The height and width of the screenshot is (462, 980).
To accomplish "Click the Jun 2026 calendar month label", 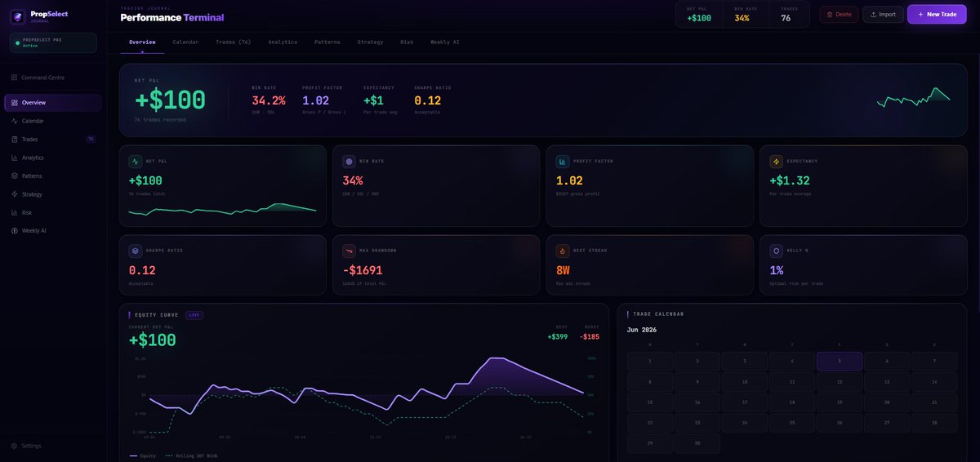I will (x=642, y=330).
